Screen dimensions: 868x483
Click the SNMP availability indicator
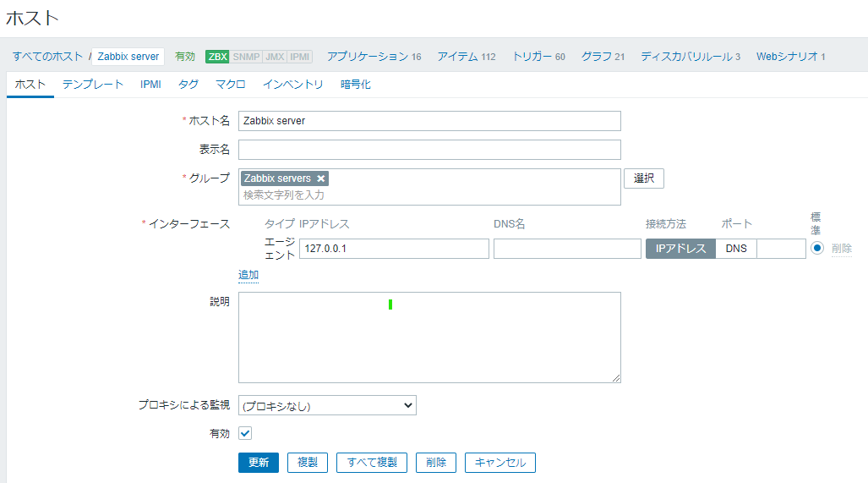coord(246,57)
